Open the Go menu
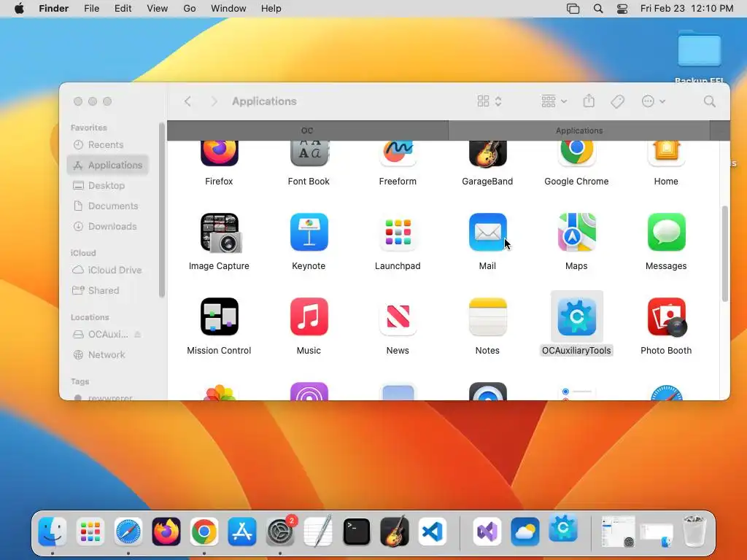747x560 pixels. (190, 9)
